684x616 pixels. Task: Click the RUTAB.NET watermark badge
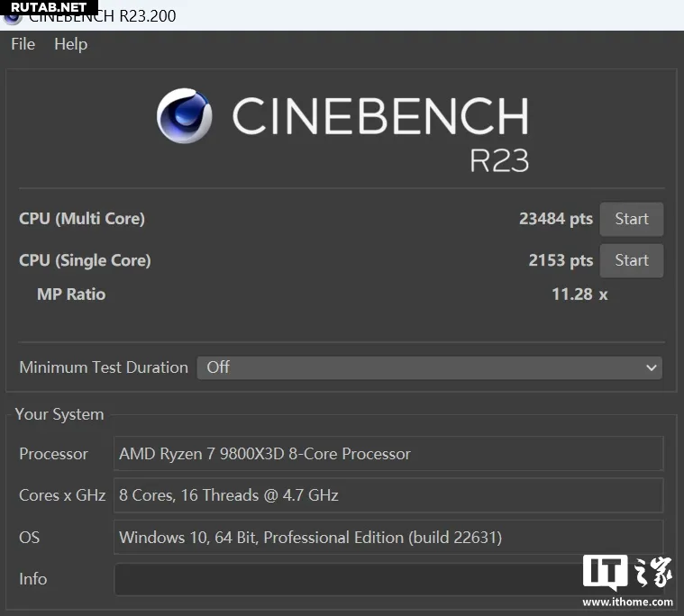coord(49,7)
